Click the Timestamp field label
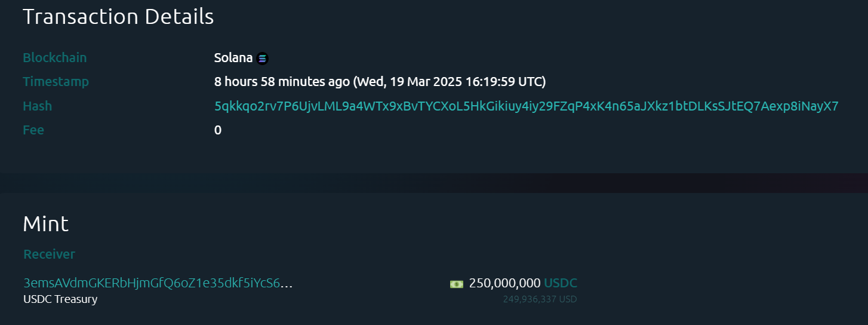Image resolution: width=868 pixels, height=325 pixels. point(56,81)
